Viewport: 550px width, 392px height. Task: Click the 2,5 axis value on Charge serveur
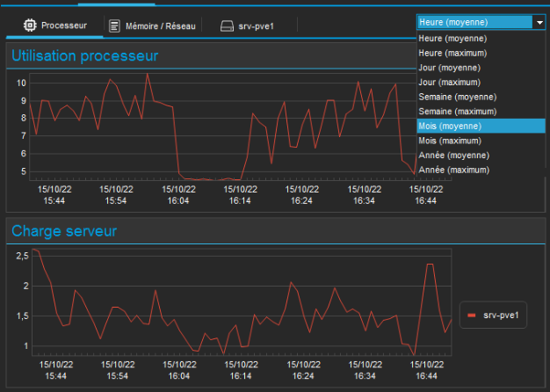coord(22,256)
